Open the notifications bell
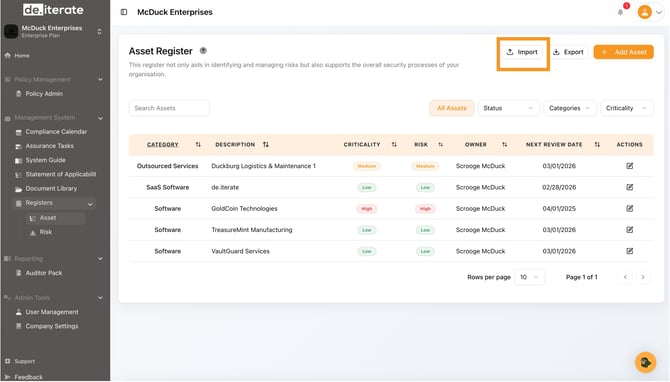670x382 pixels. (x=620, y=12)
